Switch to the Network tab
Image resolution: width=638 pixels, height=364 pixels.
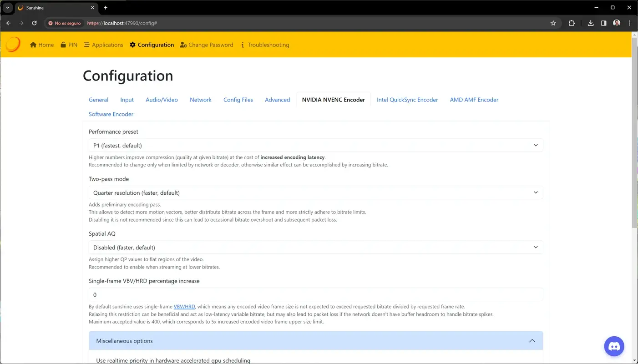tap(200, 100)
